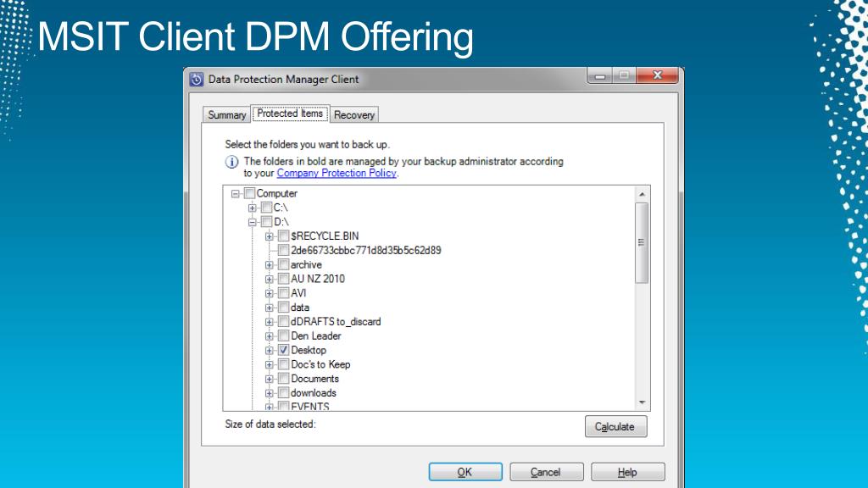Expand the Desktop folder node

[x=269, y=350]
